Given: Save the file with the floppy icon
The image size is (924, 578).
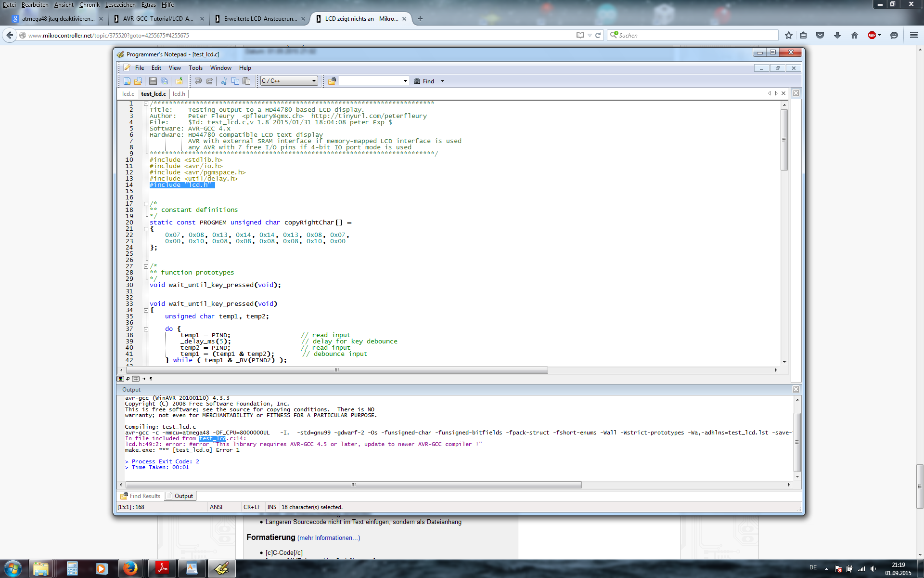Looking at the screenshot, I should [153, 81].
